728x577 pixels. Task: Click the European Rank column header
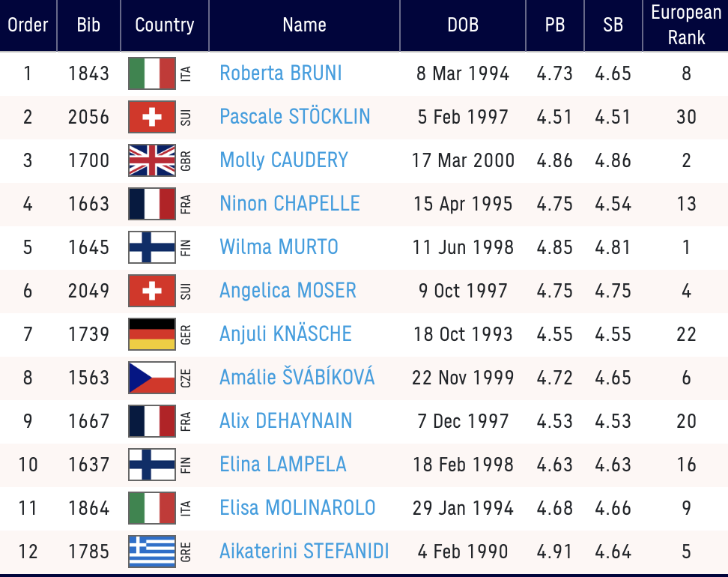click(x=686, y=25)
